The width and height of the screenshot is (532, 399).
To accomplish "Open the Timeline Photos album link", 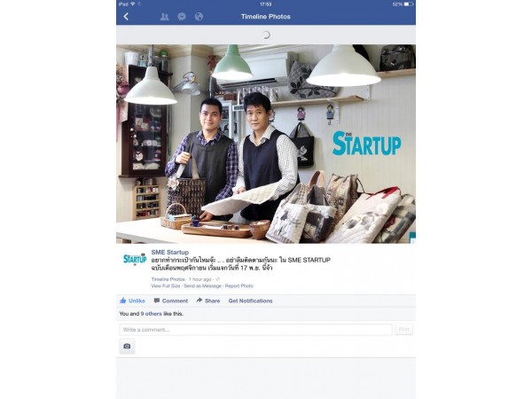I will [168, 279].
